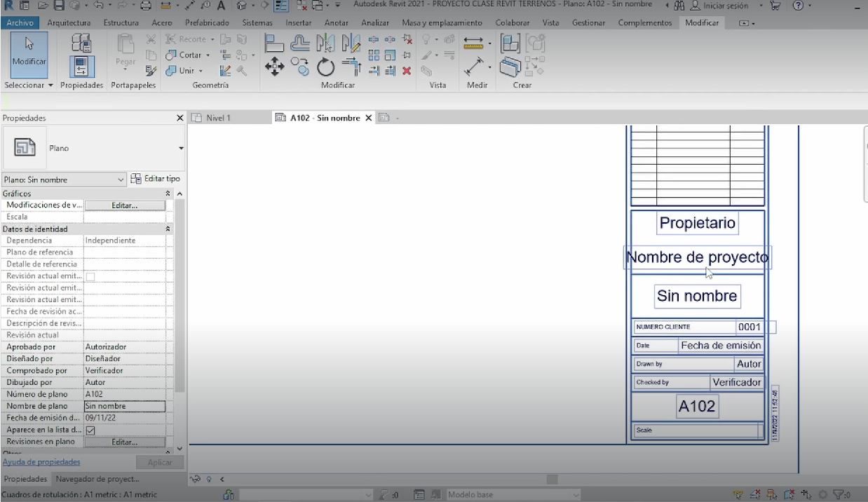The width and height of the screenshot is (868, 502).
Task: Select the Rotate tool
Action: [x=326, y=67]
